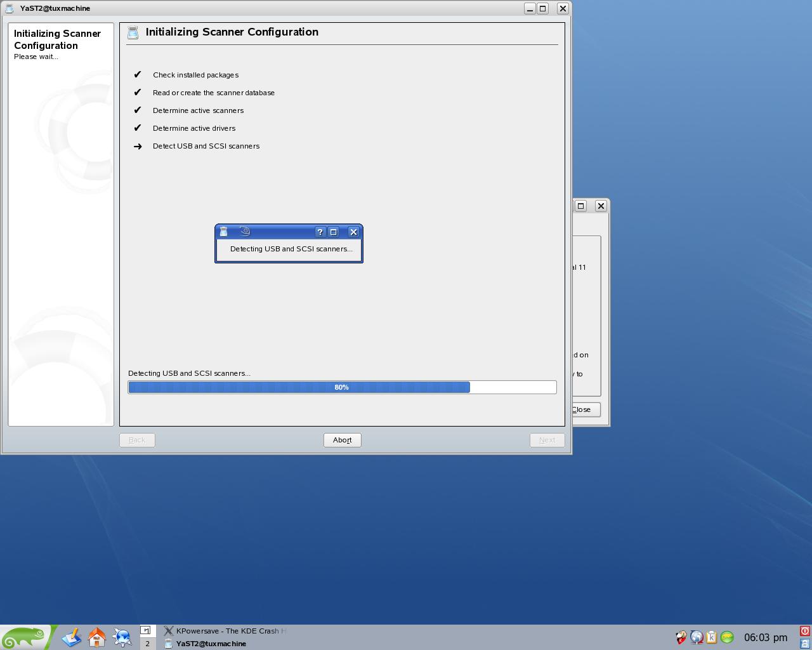This screenshot has width=812, height=650.
Task: Activate YaST2@tuxmachine taskbar entry
Action: coord(225,644)
